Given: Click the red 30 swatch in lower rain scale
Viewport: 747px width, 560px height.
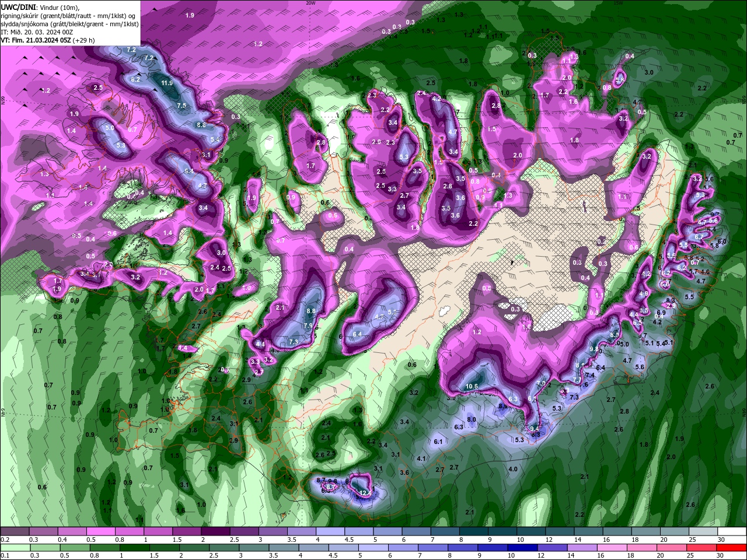Looking at the screenshot, I should [x=731, y=548].
